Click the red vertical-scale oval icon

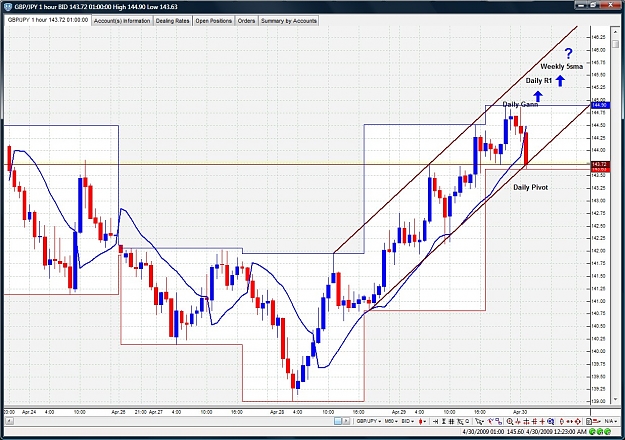(x=561, y=421)
